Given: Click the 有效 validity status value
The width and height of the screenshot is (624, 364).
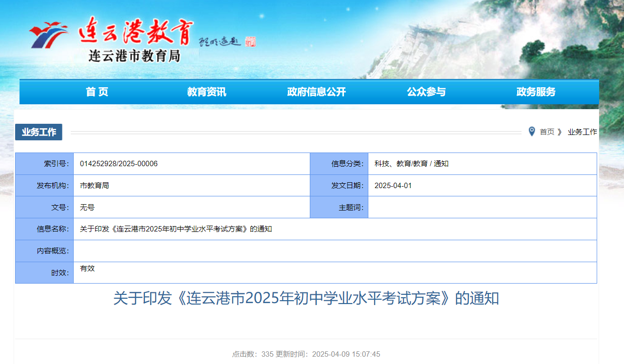Looking at the screenshot, I should tap(87, 268).
